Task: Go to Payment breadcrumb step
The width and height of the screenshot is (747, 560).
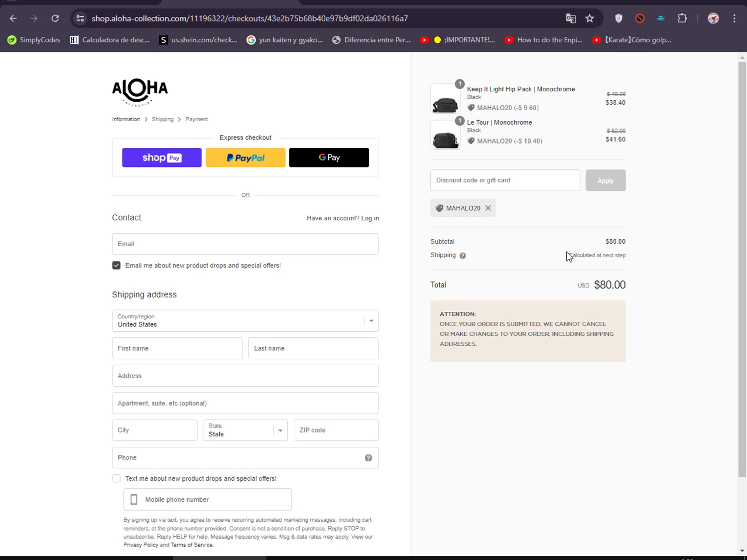Action: click(x=197, y=119)
